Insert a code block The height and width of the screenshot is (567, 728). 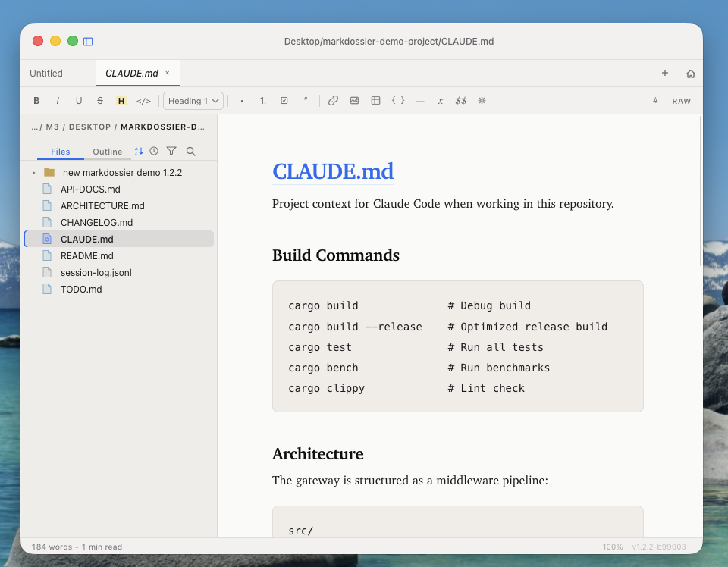pyautogui.click(x=398, y=101)
